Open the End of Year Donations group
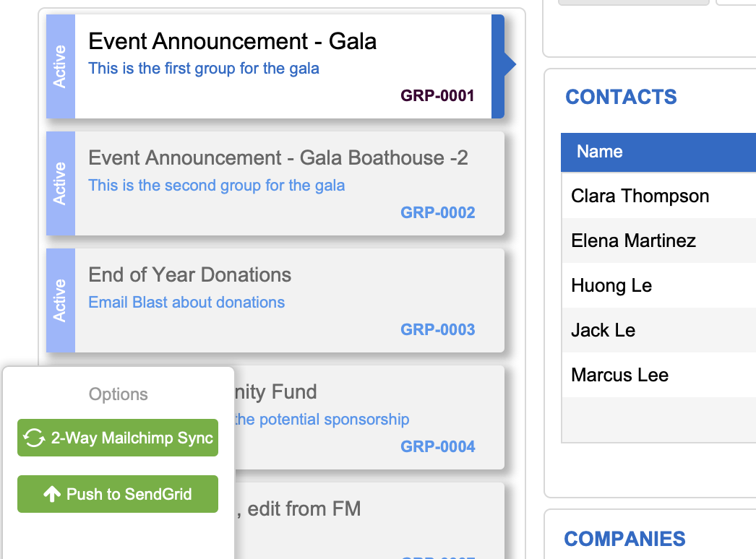Viewport: 756px width, 559px height. 190,275
